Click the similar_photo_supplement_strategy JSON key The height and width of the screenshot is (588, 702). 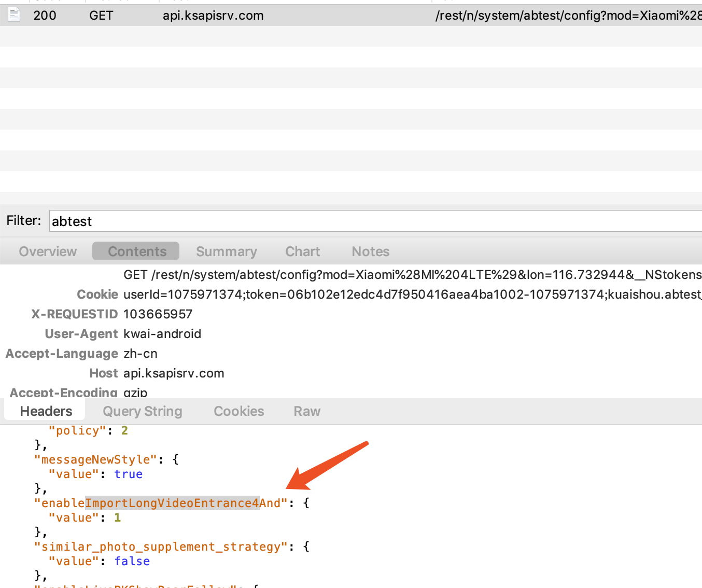click(x=161, y=547)
